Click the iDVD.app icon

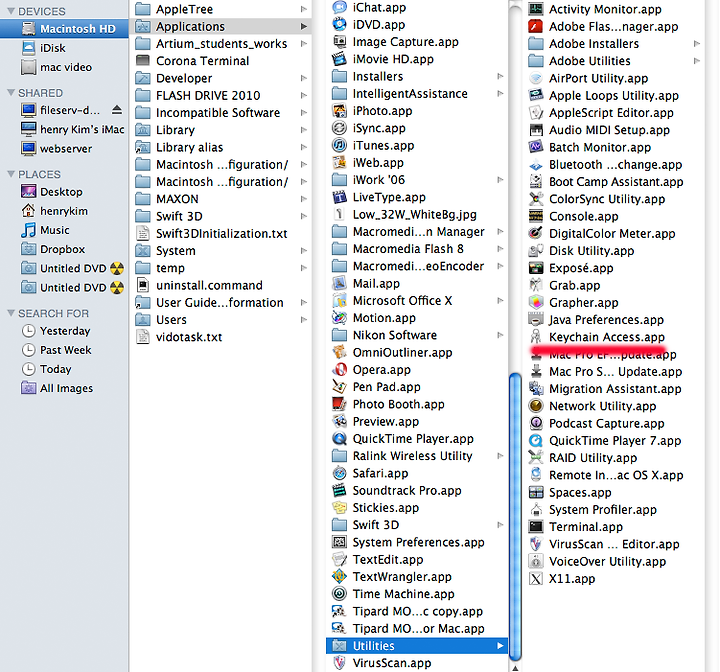click(339, 24)
